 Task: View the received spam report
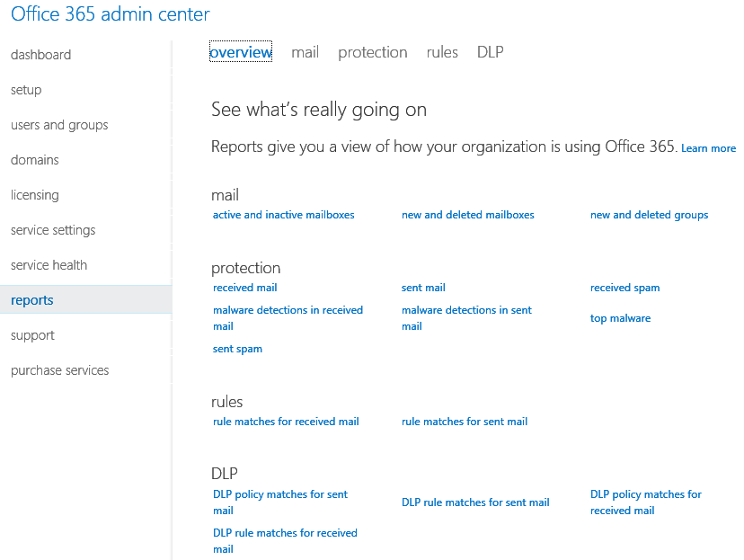[624, 288]
